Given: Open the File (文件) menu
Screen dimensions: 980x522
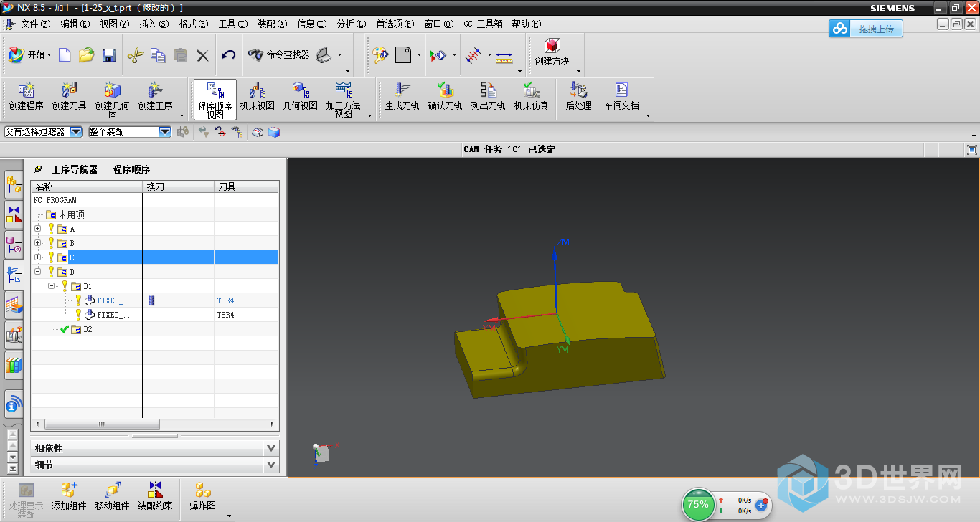Looking at the screenshot, I should point(36,24).
